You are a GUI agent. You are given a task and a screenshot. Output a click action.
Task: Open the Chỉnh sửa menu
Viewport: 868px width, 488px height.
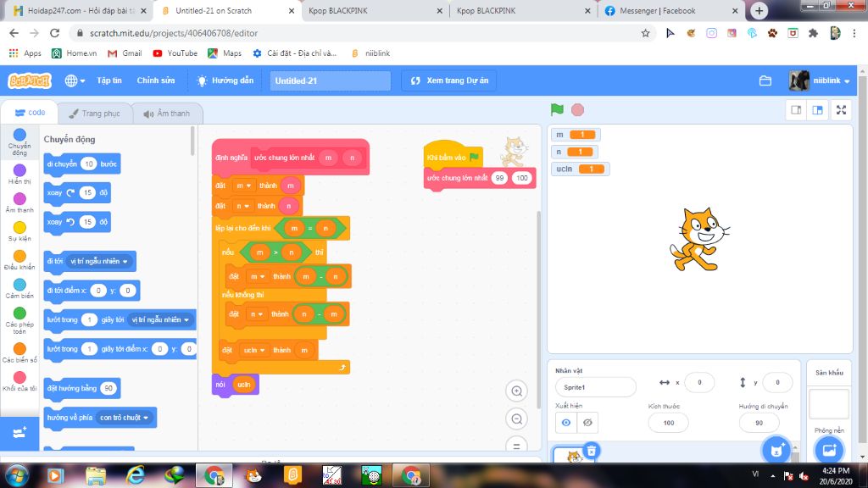(x=156, y=80)
